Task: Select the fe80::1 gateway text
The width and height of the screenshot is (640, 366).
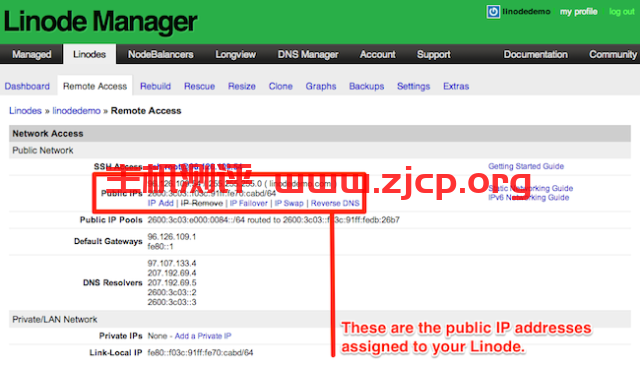Action: pyautogui.click(x=160, y=246)
